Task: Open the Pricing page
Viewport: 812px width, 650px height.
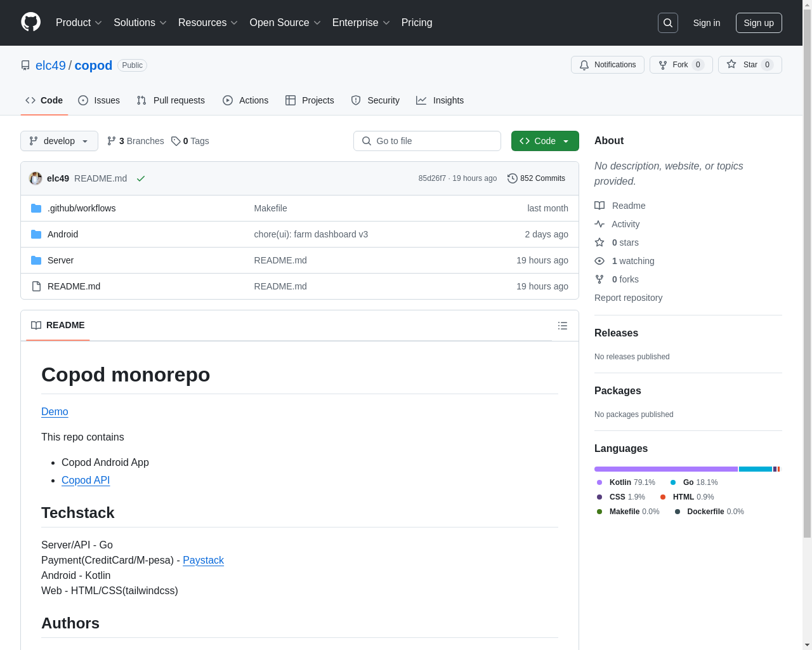Action: click(x=417, y=23)
